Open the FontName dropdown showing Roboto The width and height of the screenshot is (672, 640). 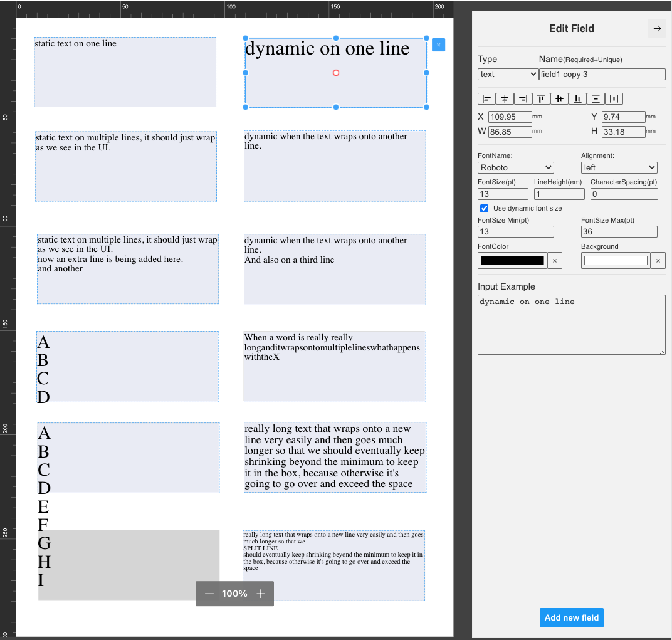515,167
